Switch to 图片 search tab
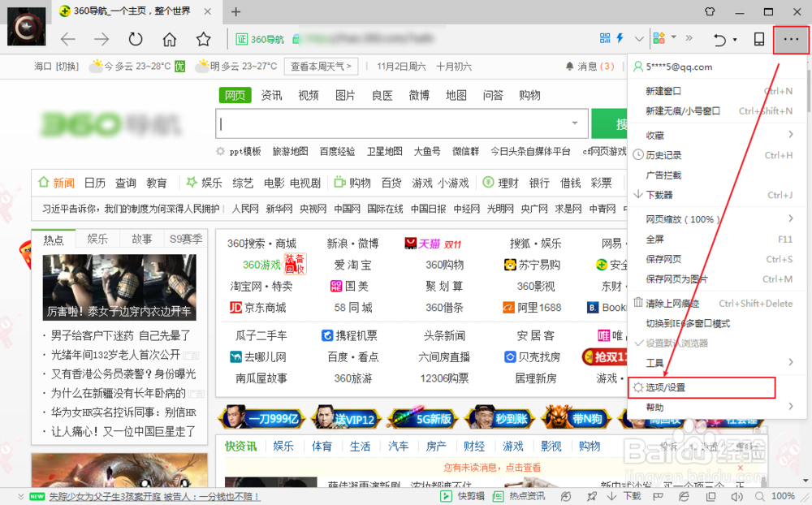 point(345,95)
